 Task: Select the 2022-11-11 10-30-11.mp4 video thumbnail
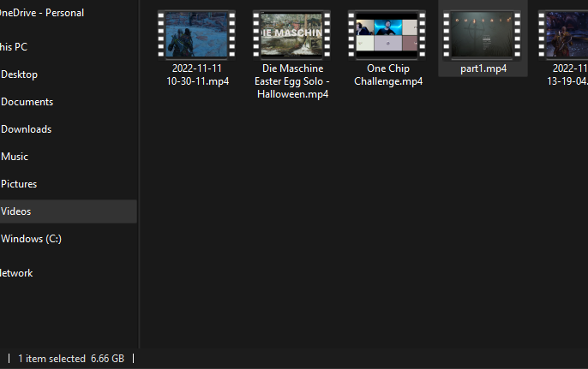pos(196,34)
